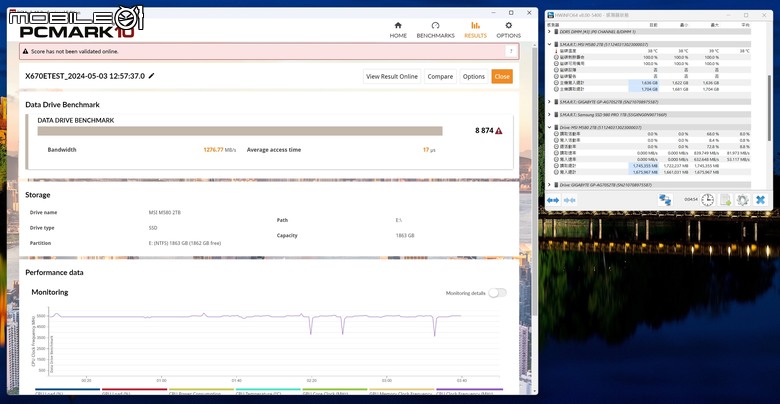
Task: Select the highlighted 1,745,355 MB current value
Action: click(x=644, y=166)
